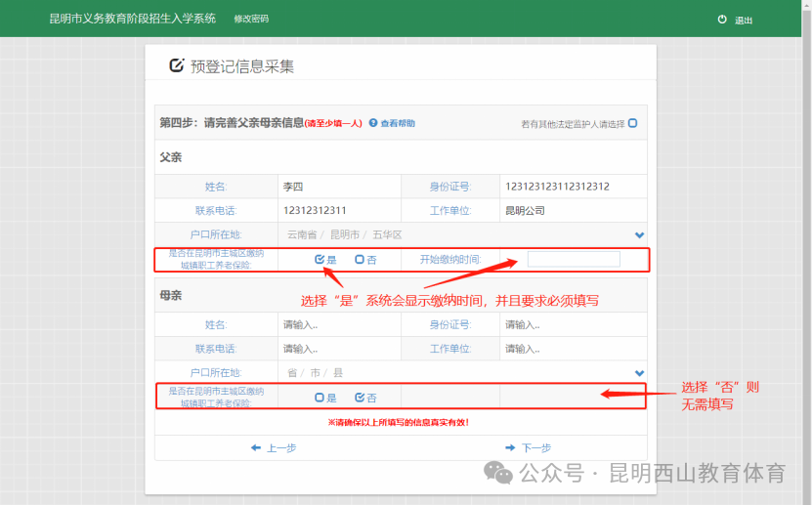812x505 pixels.
Task: Click the 第四步：请完善父亲母亲信息 heading
Action: pyautogui.click(x=232, y=123)
